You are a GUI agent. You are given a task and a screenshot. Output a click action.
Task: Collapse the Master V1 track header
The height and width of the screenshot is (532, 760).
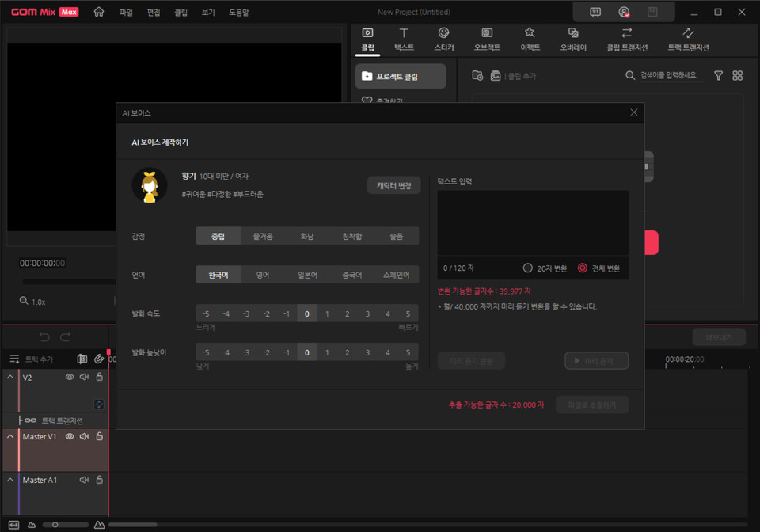pos(10,436)
